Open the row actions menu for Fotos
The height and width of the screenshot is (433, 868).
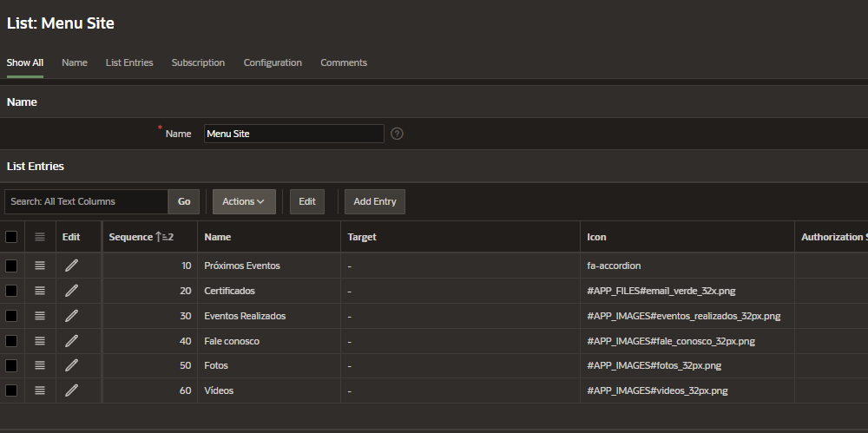coord(40,365)
